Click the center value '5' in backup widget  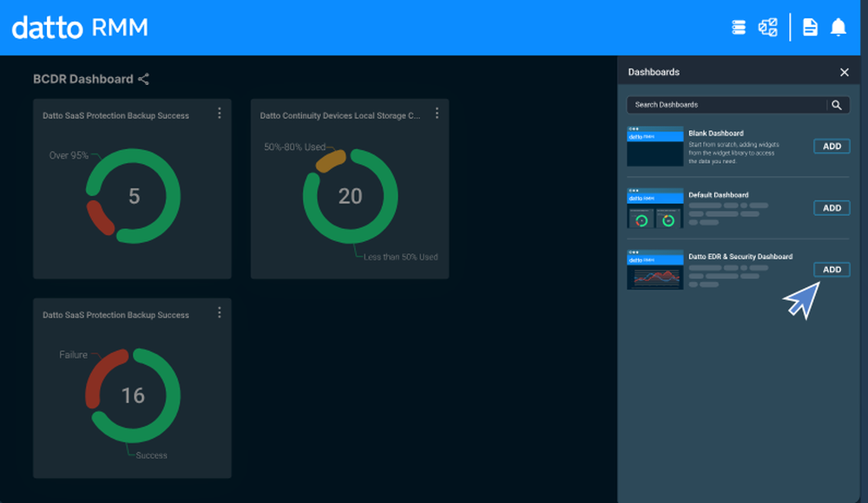(134, 196)
